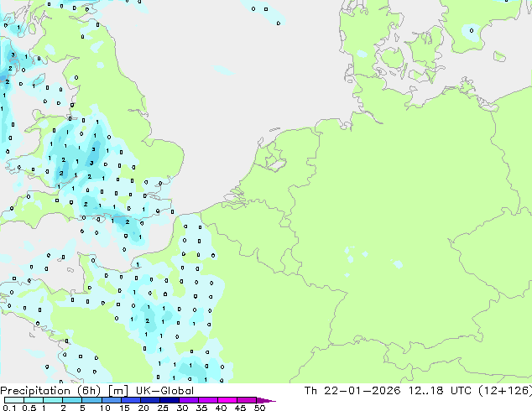Screen dimensions: 532x411
Task: Click the above-50 arrow at legend end
Action: click(266, 400)
